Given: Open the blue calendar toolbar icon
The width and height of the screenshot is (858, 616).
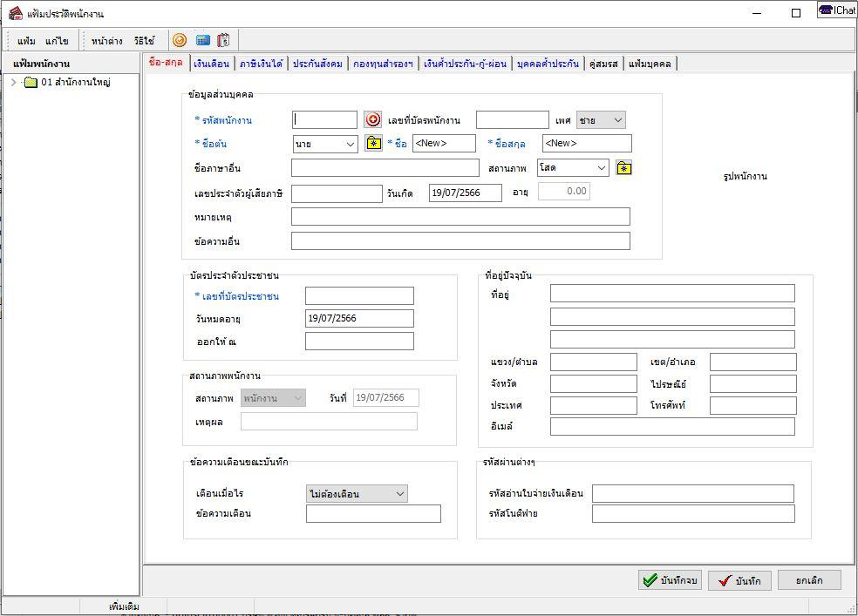Looking at the screenshot, I should [202, 40].
